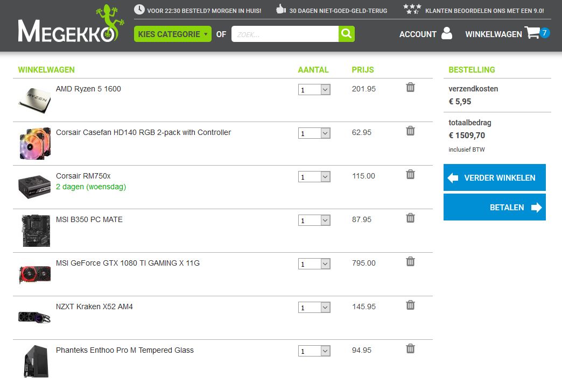The width and height of the screenshot is (562, 392).
Task: Expand the Kies Categorie menu
Action: 173,34
